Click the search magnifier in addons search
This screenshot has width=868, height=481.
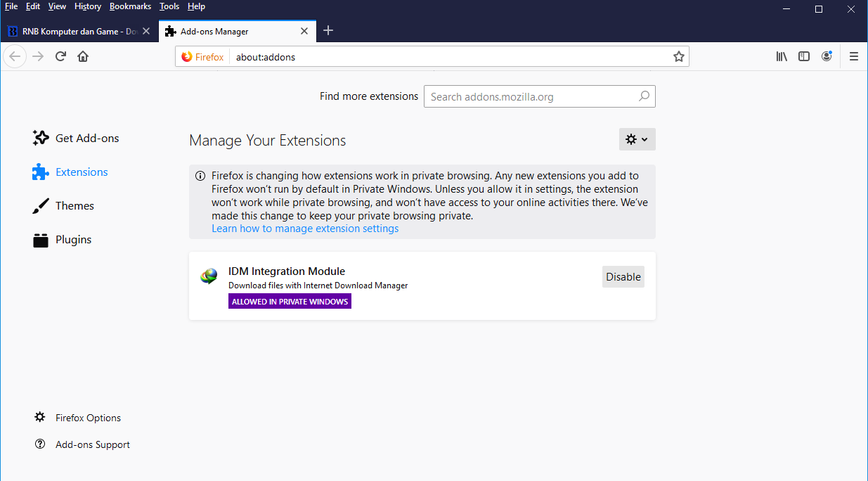(644, 96)
